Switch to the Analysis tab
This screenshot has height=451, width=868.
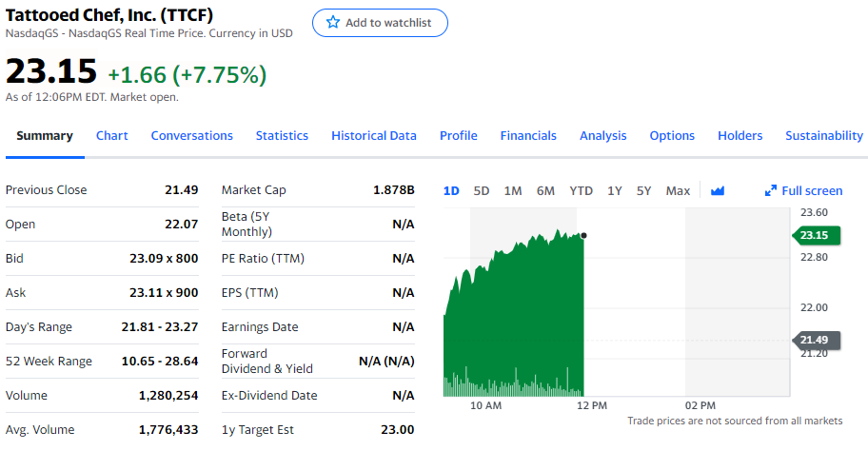602,135
